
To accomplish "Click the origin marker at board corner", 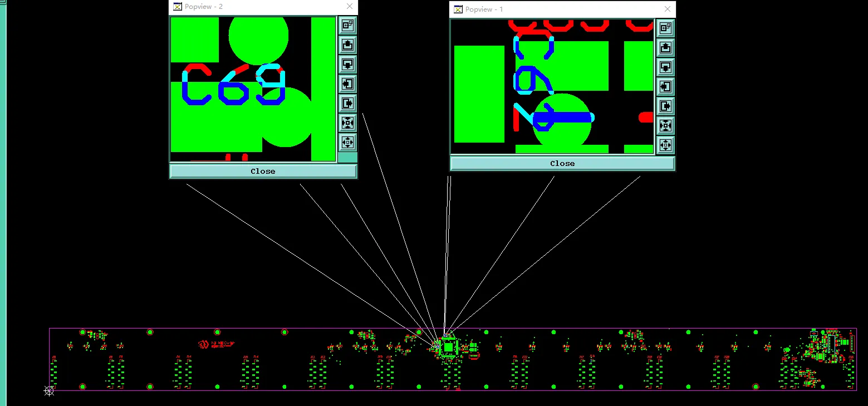I will pos(49,391).
